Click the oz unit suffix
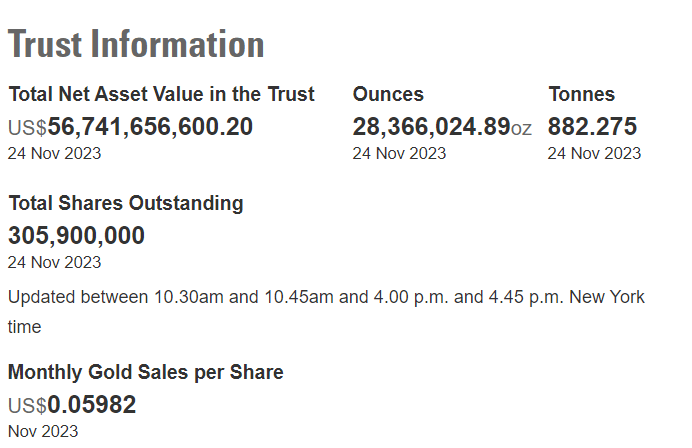 pyautogui.click(x=521, y=129)
